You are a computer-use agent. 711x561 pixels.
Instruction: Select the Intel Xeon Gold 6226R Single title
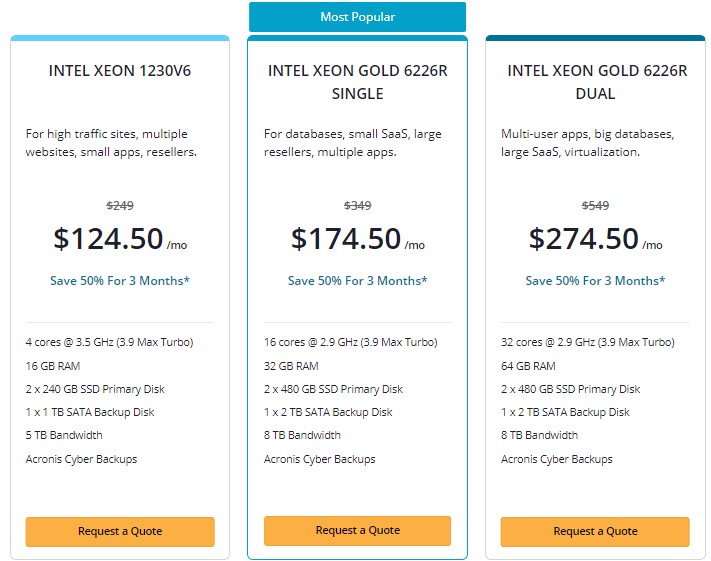click(x=357, y=82)
